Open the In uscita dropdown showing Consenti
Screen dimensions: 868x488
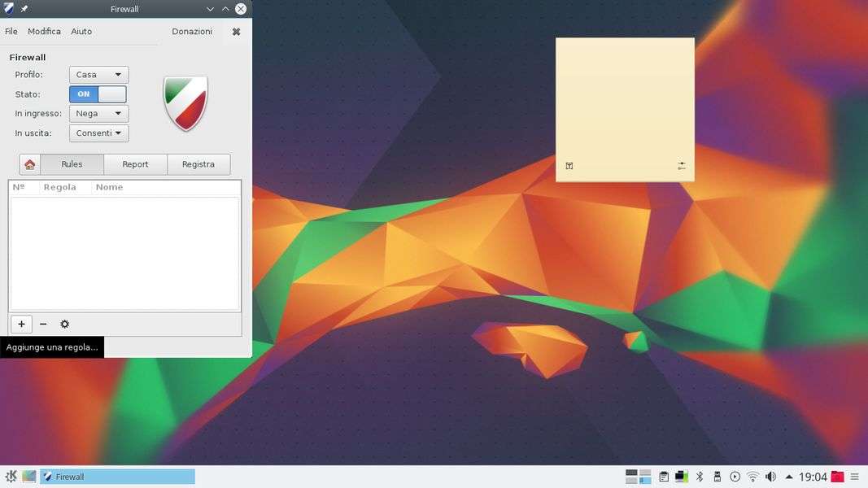98,133
